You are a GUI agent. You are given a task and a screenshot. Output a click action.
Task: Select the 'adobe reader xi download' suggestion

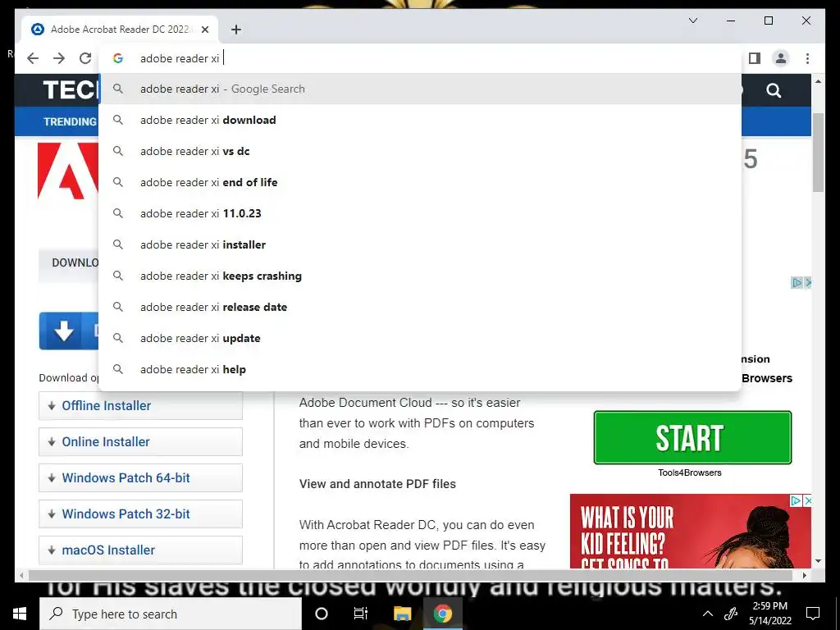420,120
